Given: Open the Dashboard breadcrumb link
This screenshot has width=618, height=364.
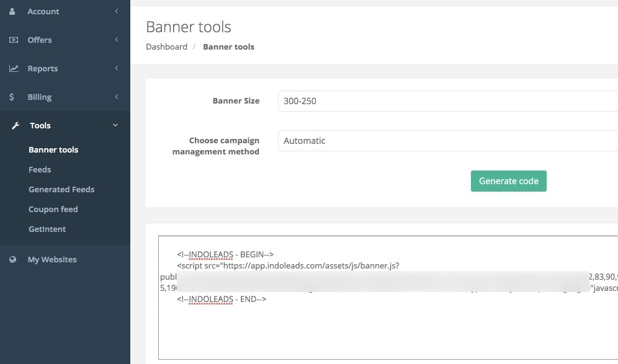Looking at the screenshot, I should [166, 47].
